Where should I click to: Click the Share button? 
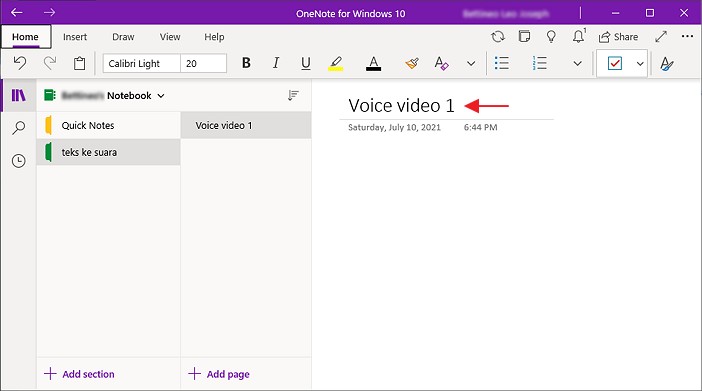click(618, 37)
